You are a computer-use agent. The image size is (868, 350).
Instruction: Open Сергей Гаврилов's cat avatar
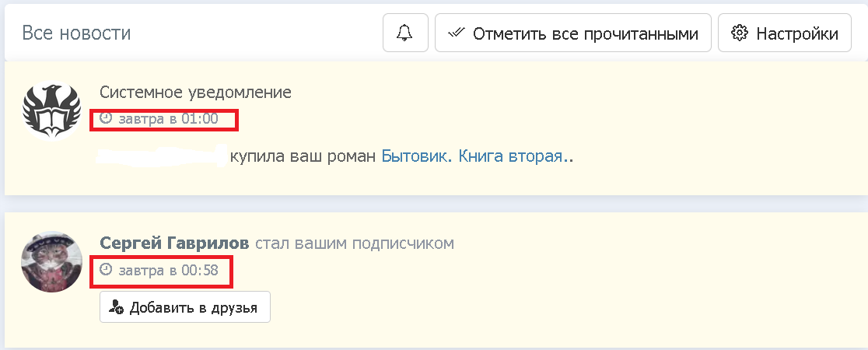tap(51, 261)
